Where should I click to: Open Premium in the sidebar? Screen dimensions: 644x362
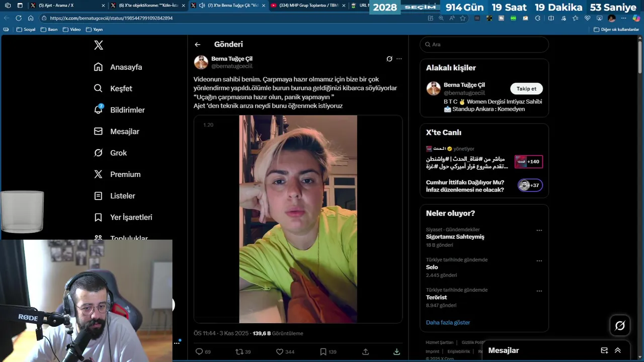point(117,174)
